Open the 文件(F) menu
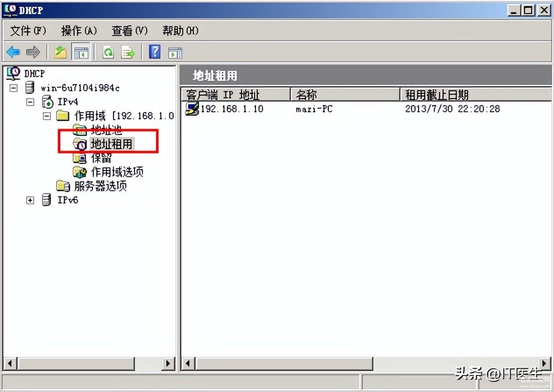The height and width of the screenshot is (392, 554). tap(28, 31)
